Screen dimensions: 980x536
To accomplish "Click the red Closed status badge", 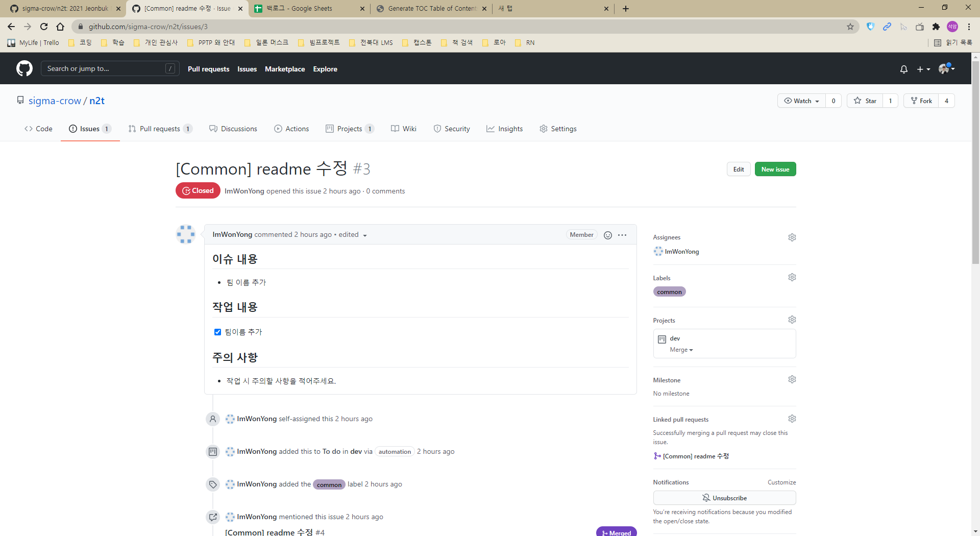I will coord(198,190).
